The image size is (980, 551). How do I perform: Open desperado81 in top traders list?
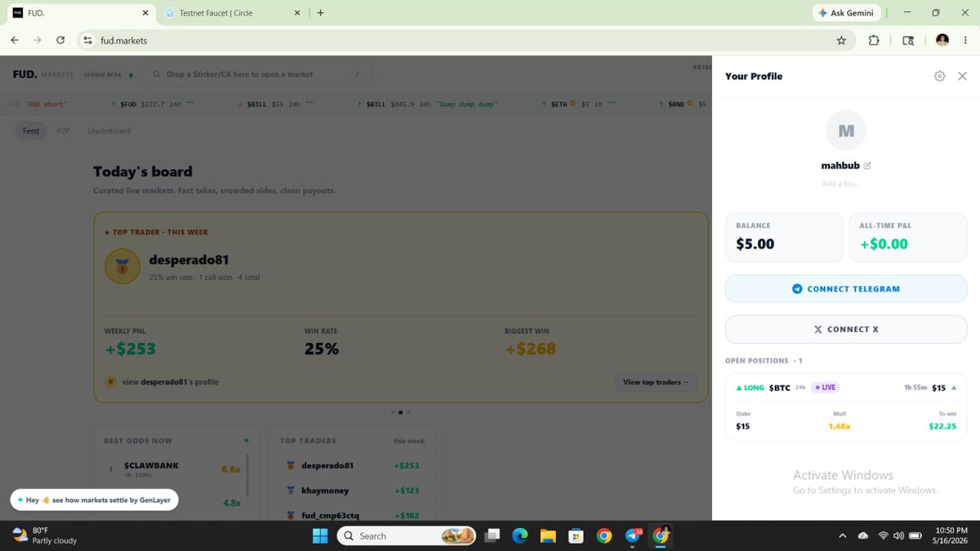(353, 465)
